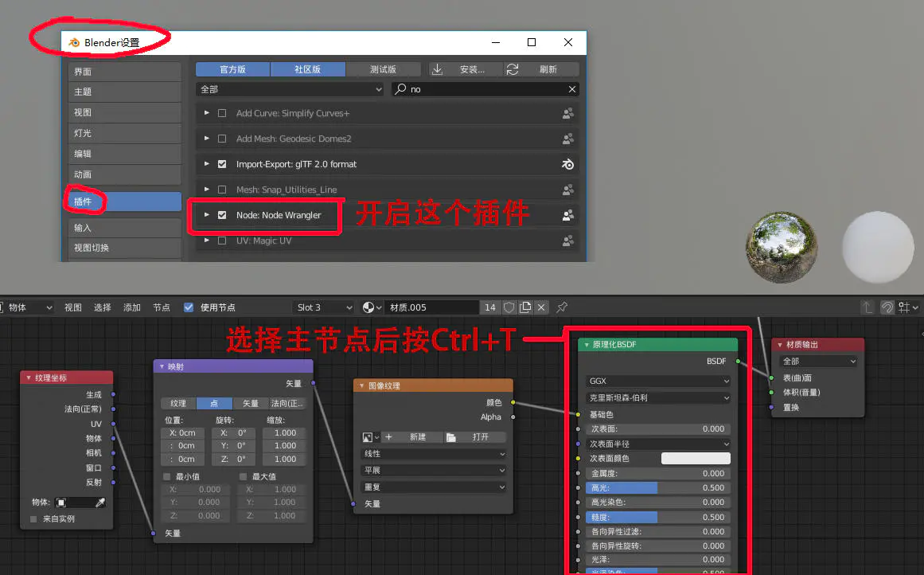Expand Add Curve: Simplify Curves+ details triangle
This screenshot has width=924, height=575.
pos(206,112)
